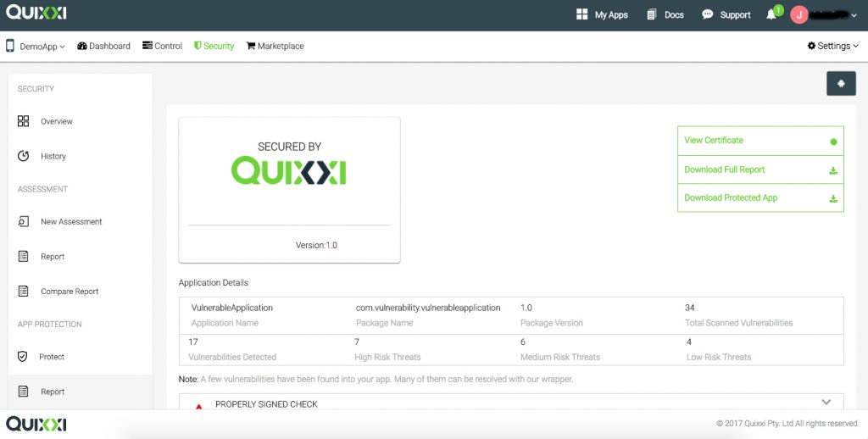Click the download arrow on Download Full Report
Viewport: 868px width, 439px height.
coord(833,170)
